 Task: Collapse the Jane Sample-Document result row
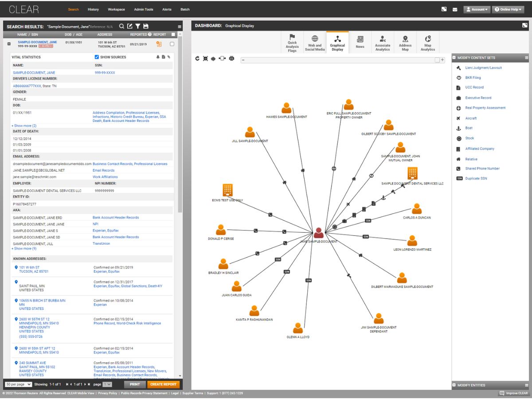[x=9, y=44]
